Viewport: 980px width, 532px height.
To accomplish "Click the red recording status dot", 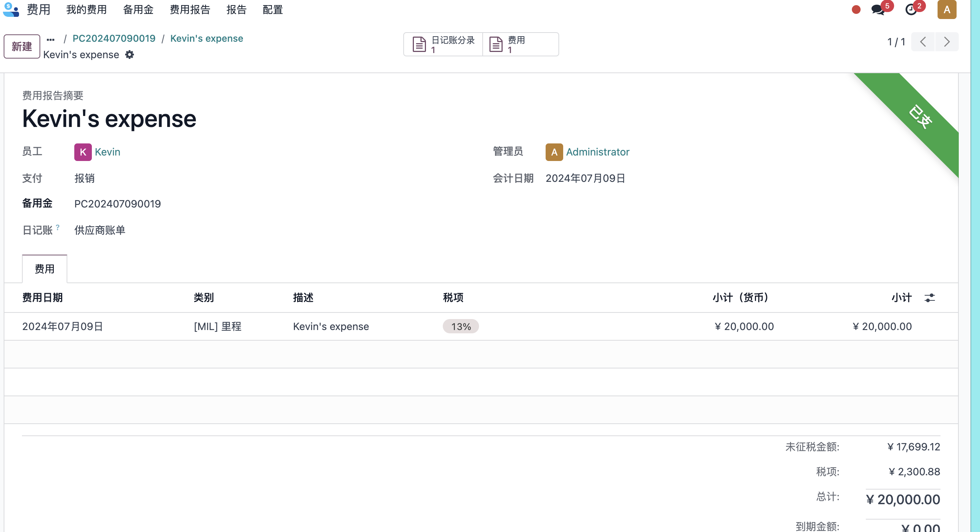I will point(856,10).
